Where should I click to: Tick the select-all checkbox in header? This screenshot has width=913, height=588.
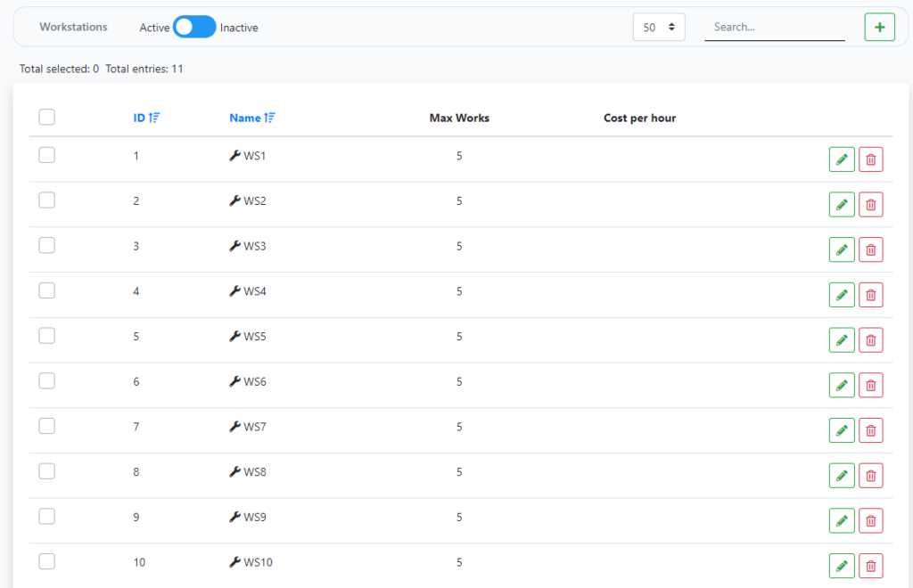click(47, 117)
